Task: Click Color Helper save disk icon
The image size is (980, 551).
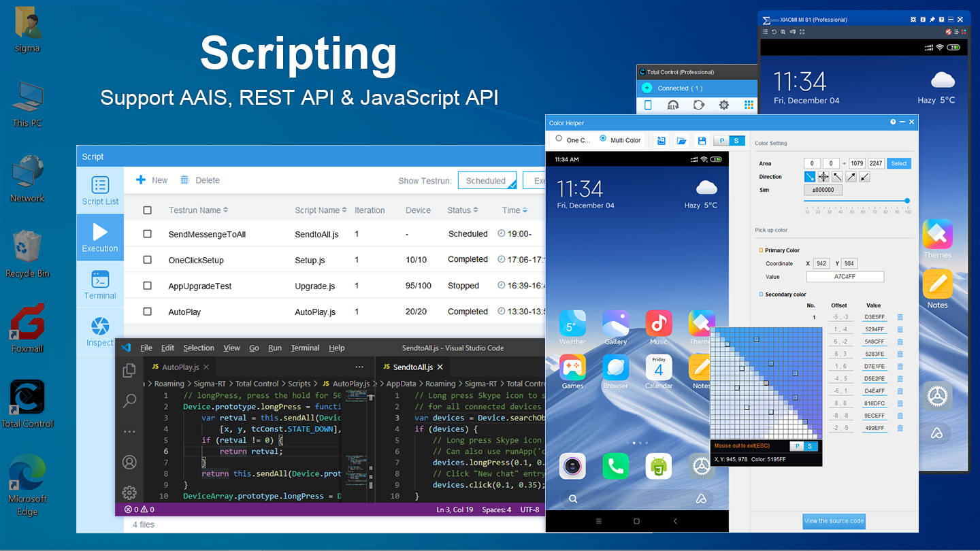Action: 702,141
